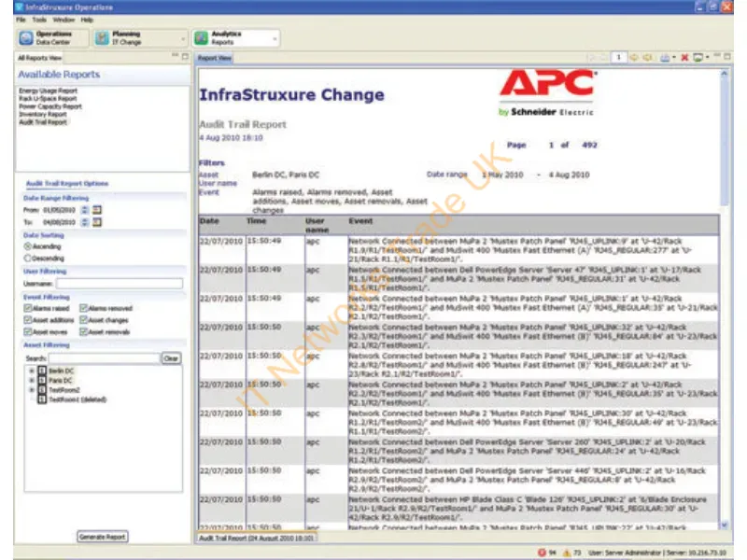Image resolution: width=747 pixels, height=560 pixels.
Task: Open the export icon dropdown arrow
Action: coord(708,58)
